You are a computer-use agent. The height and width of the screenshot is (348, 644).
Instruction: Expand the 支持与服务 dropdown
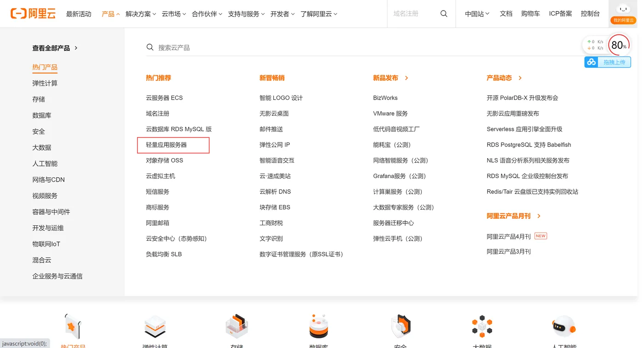pos(247,14)
